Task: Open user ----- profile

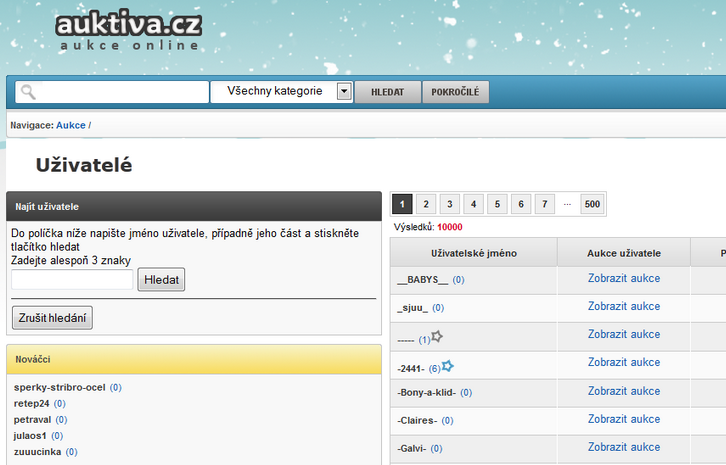Action: [x=406, y=340]
